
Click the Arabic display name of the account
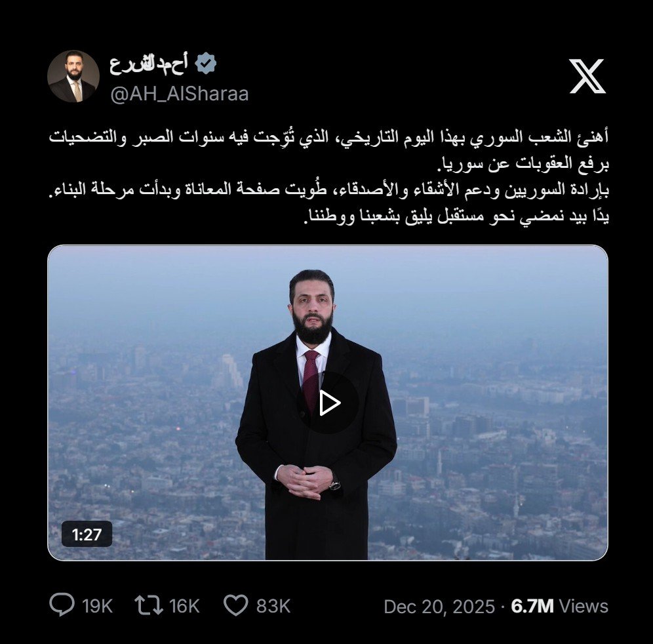click(149, 64)
